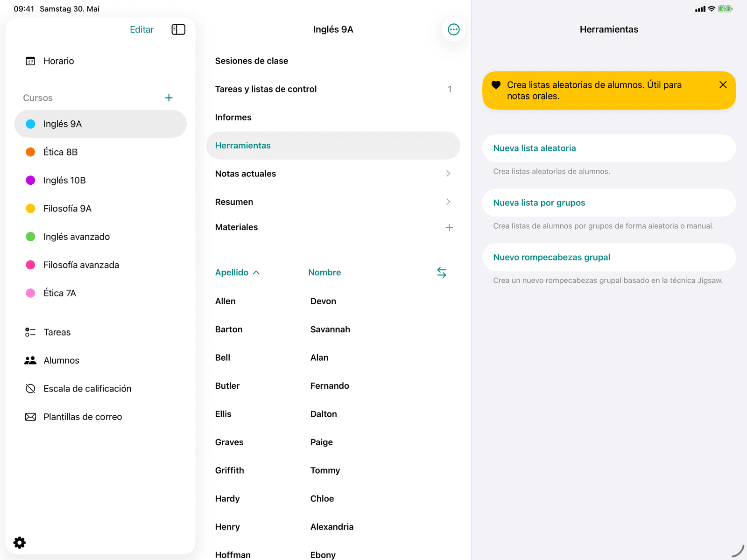Viewport: 747px width, 560px height.
Task: Open student Griffith Tommy
Action: pyautogui.click(x=333, y=470)
